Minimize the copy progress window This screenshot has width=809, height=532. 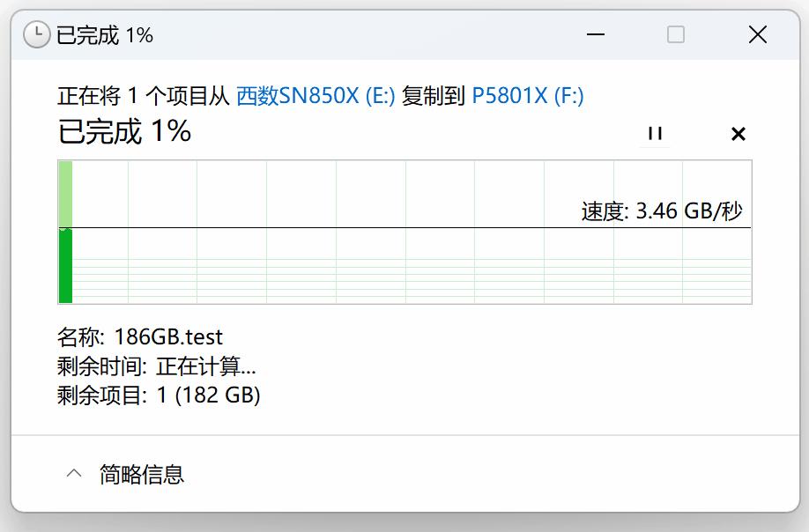coord(596,35)
